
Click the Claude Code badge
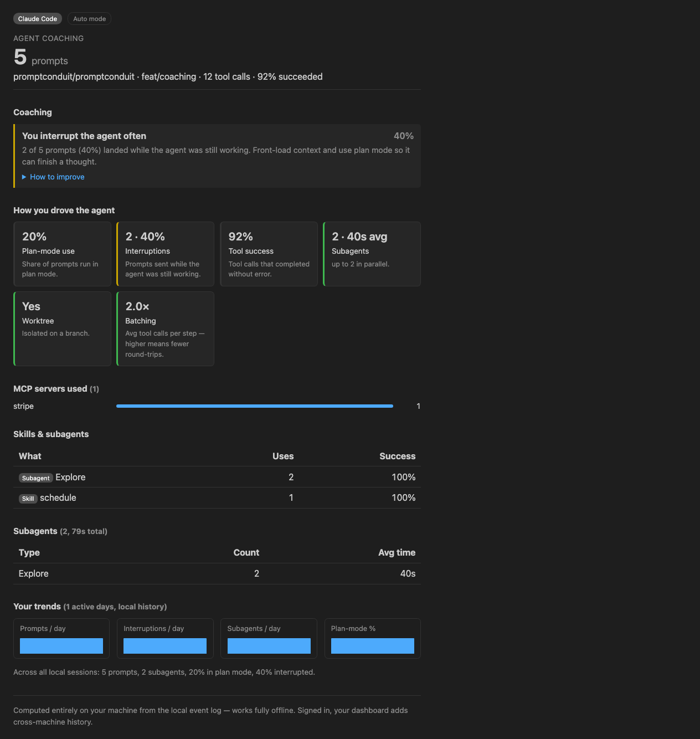point(38,19)
